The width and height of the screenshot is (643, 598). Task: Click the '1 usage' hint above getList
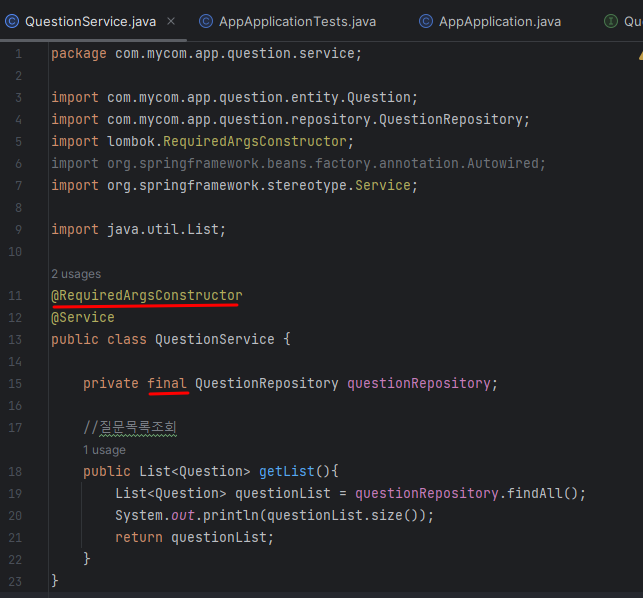(x=104, y=450)
